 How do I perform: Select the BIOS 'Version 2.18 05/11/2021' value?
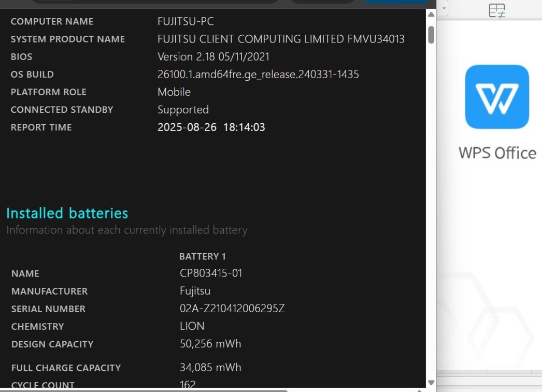213,56
